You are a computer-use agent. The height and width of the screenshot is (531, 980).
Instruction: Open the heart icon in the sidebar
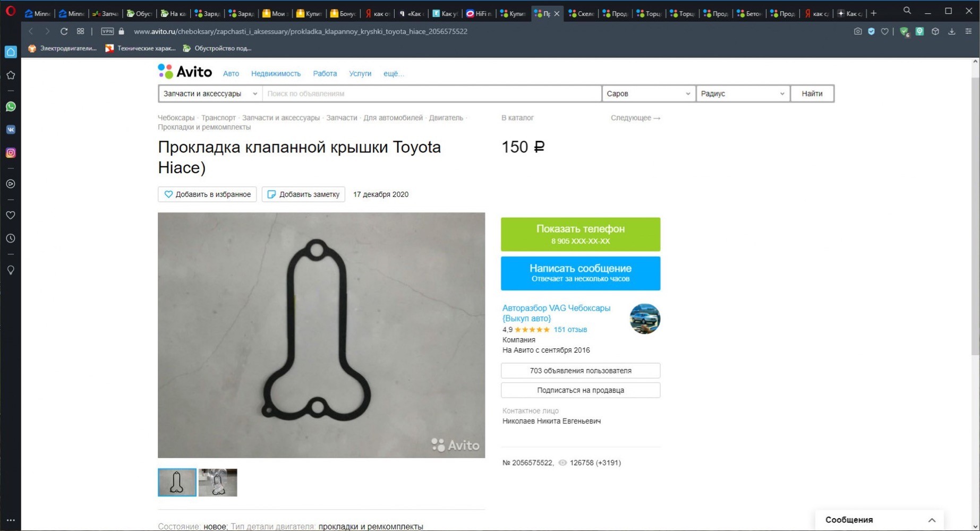pos(11,215)
